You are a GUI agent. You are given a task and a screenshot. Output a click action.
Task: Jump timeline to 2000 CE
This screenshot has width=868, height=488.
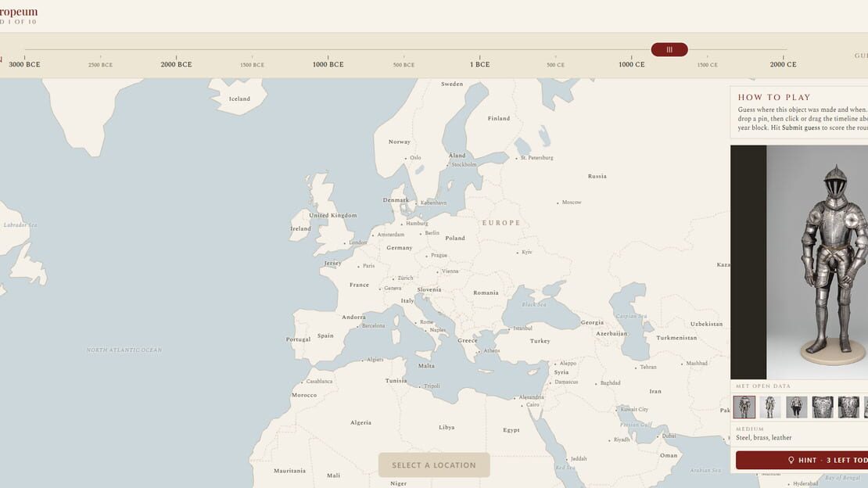click(x=783, y=64)
